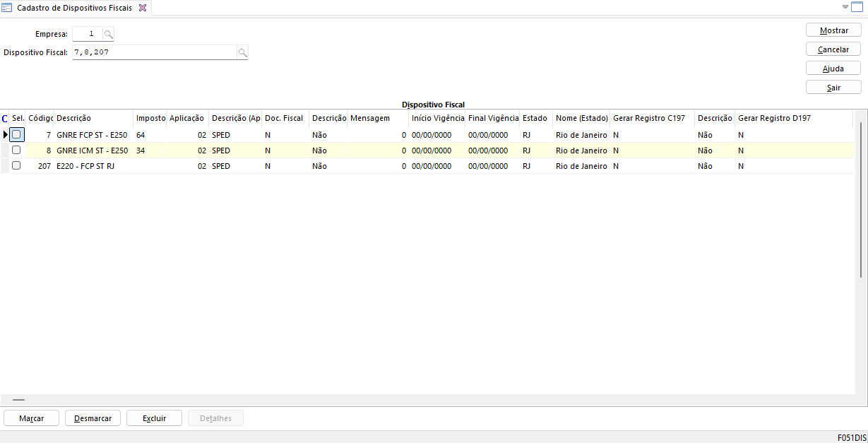Click Imposto value 64

[141, 134]
